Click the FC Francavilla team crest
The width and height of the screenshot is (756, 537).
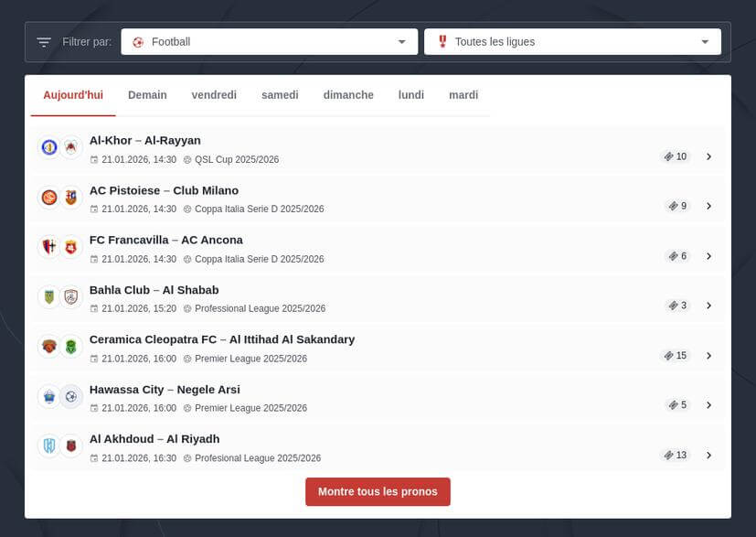[49, 247]
